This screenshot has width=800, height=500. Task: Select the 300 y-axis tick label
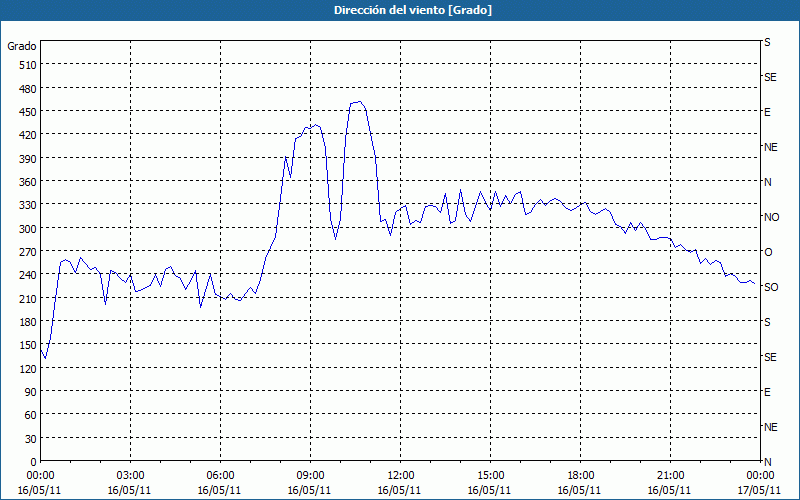pyautogui.click(x=28, y=229)
